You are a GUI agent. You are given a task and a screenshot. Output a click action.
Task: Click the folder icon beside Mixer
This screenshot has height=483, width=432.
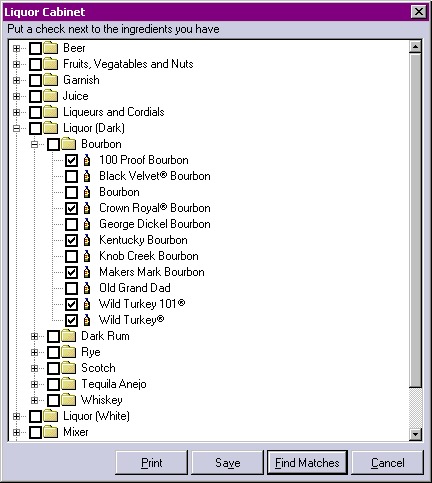point(51,432)
